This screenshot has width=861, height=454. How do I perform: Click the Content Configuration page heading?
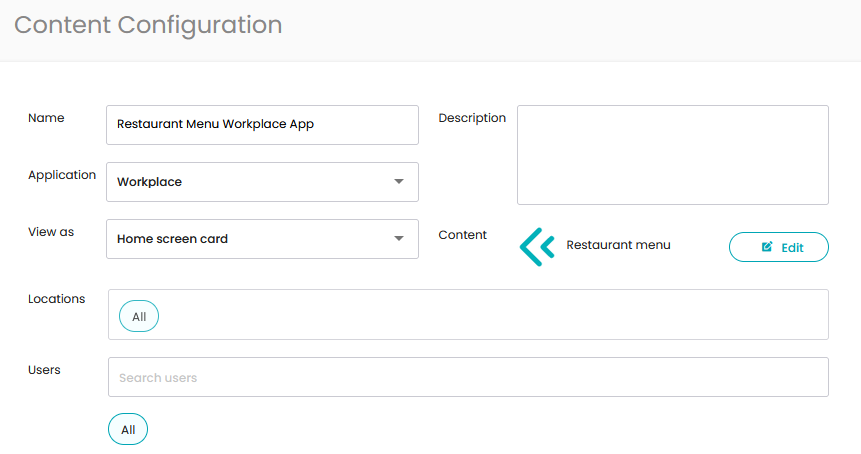148,25
